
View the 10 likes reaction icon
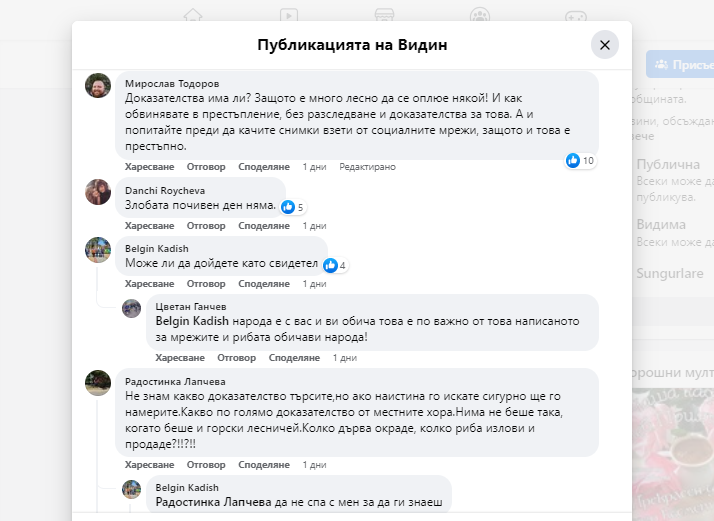point(573,160)
